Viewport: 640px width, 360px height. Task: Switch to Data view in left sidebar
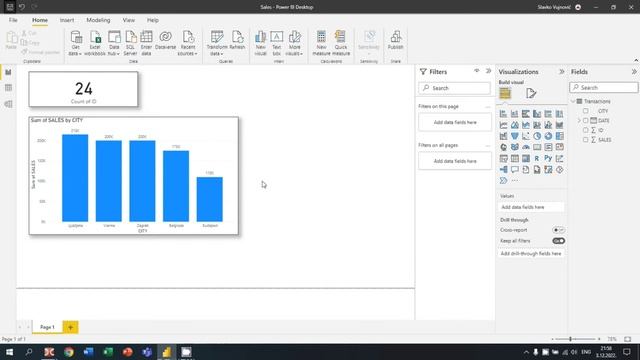[8, 88]
